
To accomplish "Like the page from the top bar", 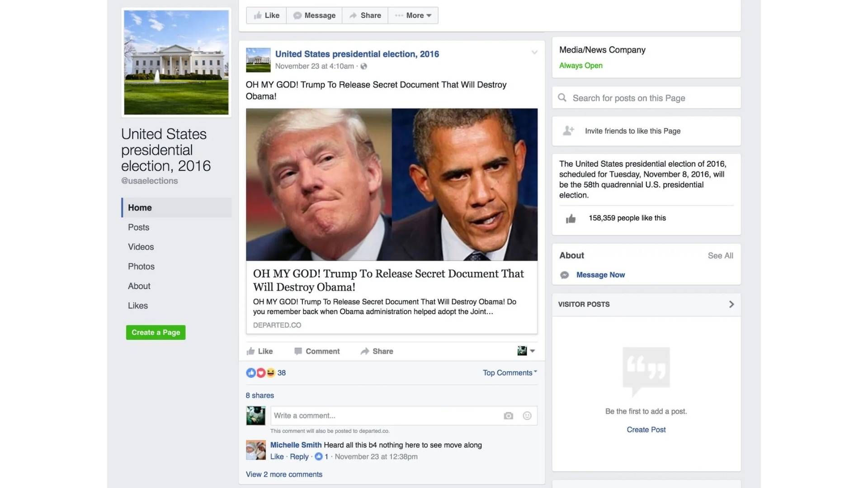I will click(266, 15).
